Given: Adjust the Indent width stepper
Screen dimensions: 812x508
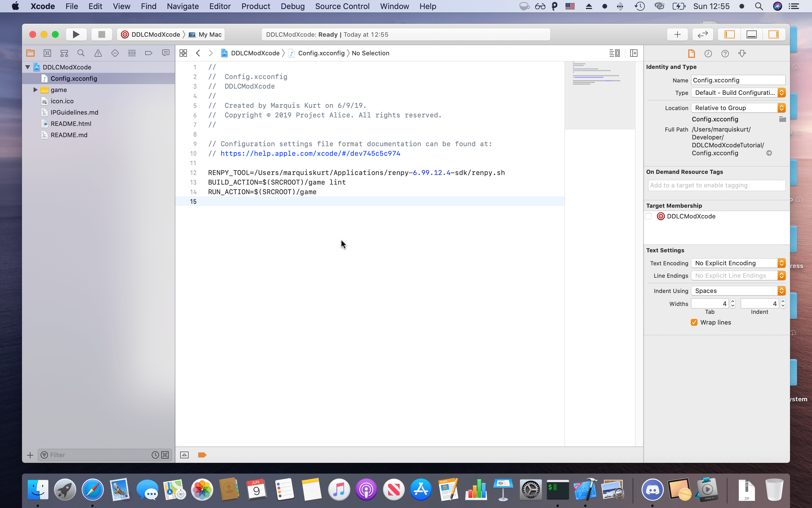Looking at the screenshot, I should [783, 304].
